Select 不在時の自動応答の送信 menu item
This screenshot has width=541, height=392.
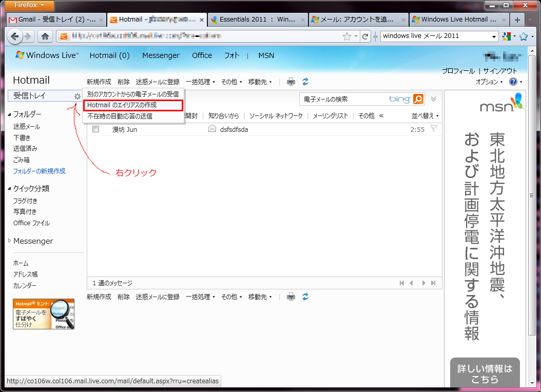pyautogui.click(x=133, y=116)
